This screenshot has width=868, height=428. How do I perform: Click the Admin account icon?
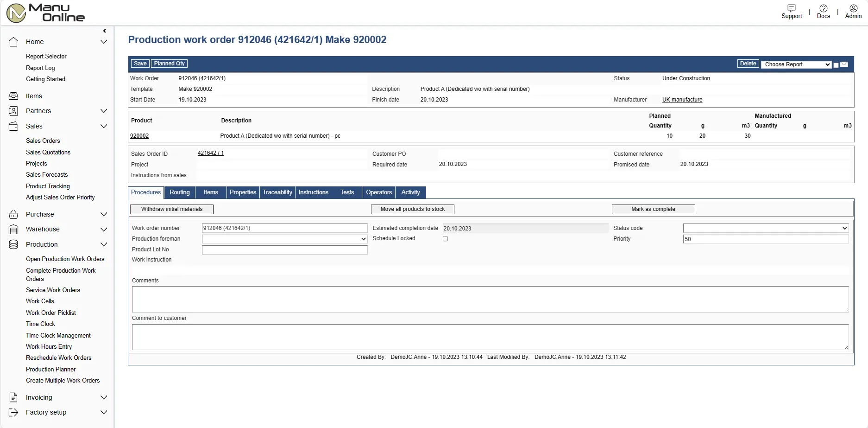pos(853,8)
